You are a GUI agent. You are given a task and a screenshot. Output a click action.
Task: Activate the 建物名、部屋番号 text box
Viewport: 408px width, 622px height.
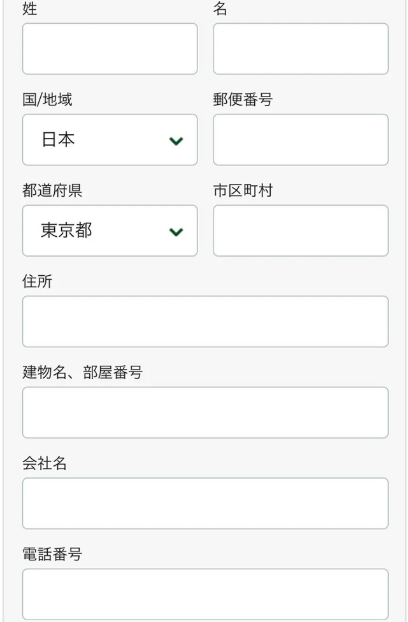(x=205, y=413)
